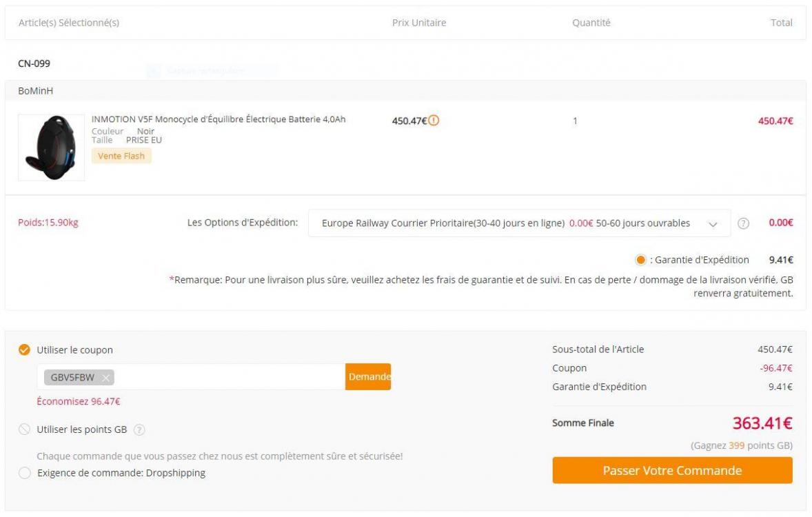Click the Taille PRISE EU attribute text
The height and width of the screenshot is (517, 812).
[x=127, y=140]
